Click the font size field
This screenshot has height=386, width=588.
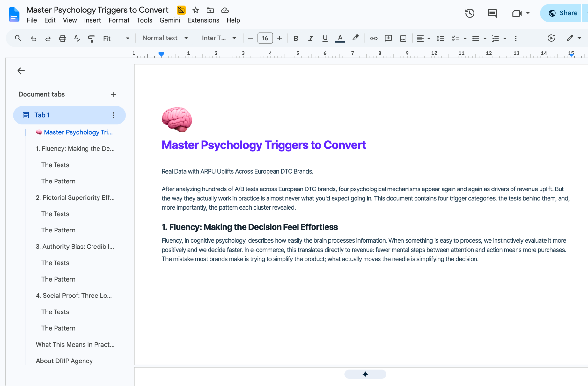coord(265,38)
